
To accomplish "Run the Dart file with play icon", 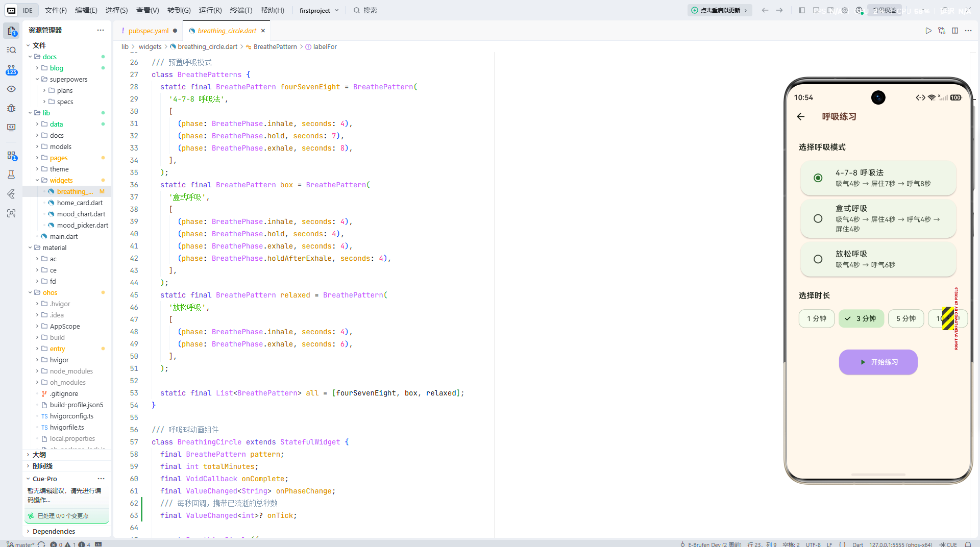I will [928, 31].
